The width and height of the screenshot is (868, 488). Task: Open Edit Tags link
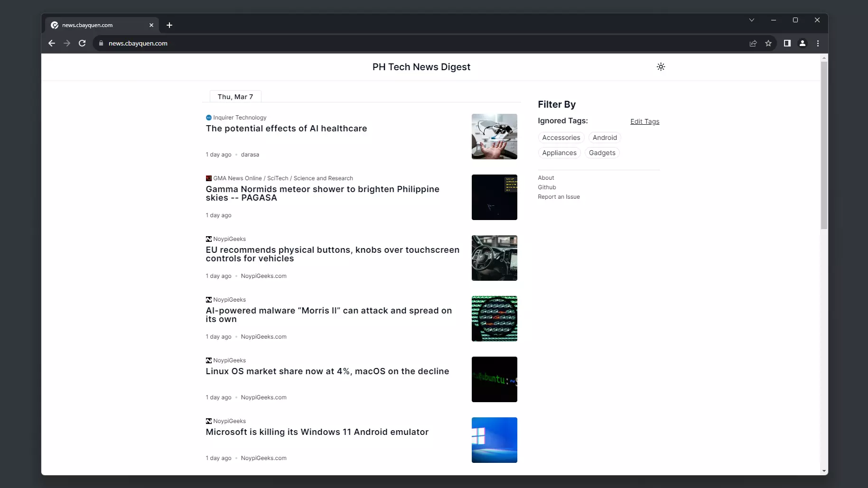pos(644,121)
